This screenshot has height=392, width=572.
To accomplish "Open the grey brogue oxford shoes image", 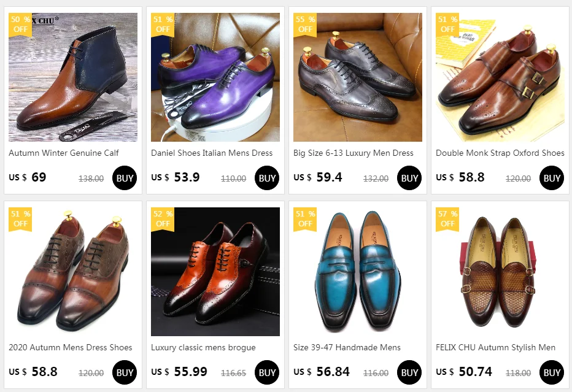I will (x=357, y=77).
